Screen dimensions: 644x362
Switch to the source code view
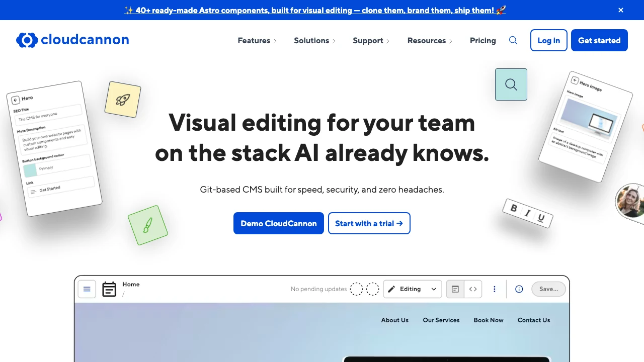tap(473, 289)
